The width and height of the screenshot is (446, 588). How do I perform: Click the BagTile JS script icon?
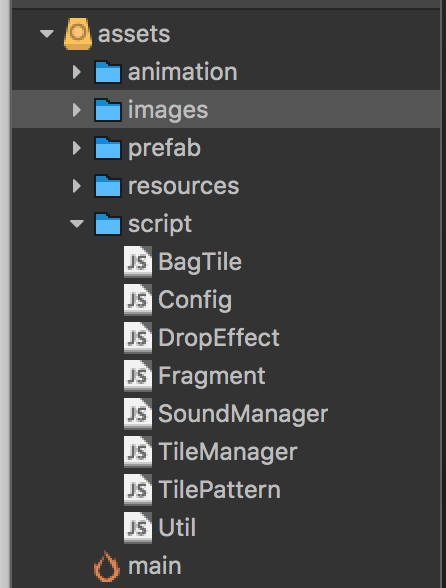click(x=138, y=261)
